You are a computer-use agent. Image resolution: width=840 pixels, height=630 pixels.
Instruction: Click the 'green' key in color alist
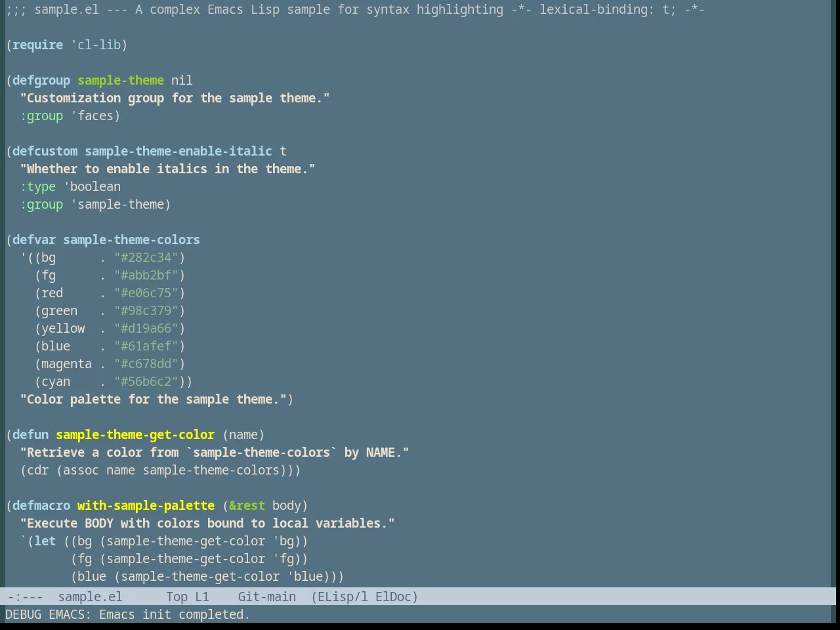pos(59,310)
